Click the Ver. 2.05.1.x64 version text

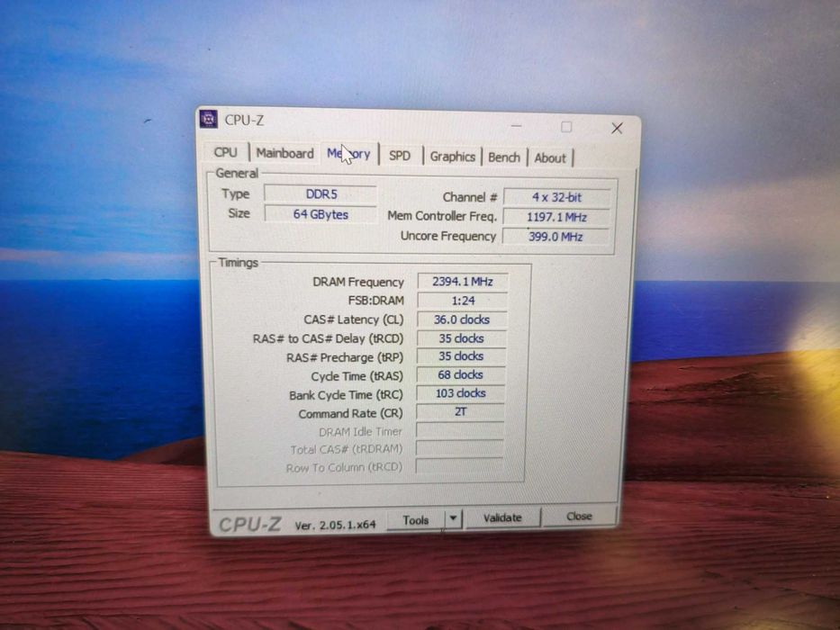[x=335, y=525]
